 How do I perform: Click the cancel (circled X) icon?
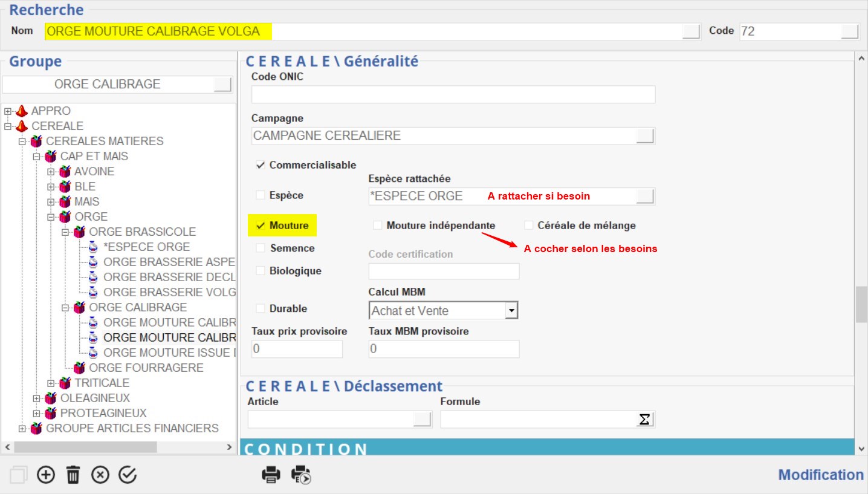point(100,475)
